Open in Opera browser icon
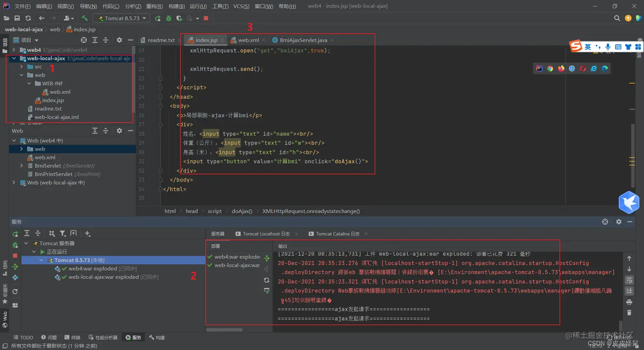 [583, 69]
